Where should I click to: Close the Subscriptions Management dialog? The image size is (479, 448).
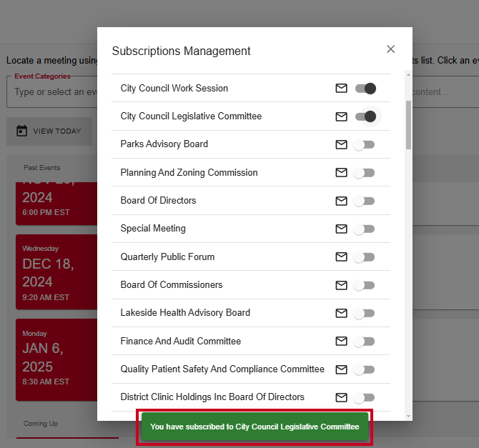[x=390, y=49]
